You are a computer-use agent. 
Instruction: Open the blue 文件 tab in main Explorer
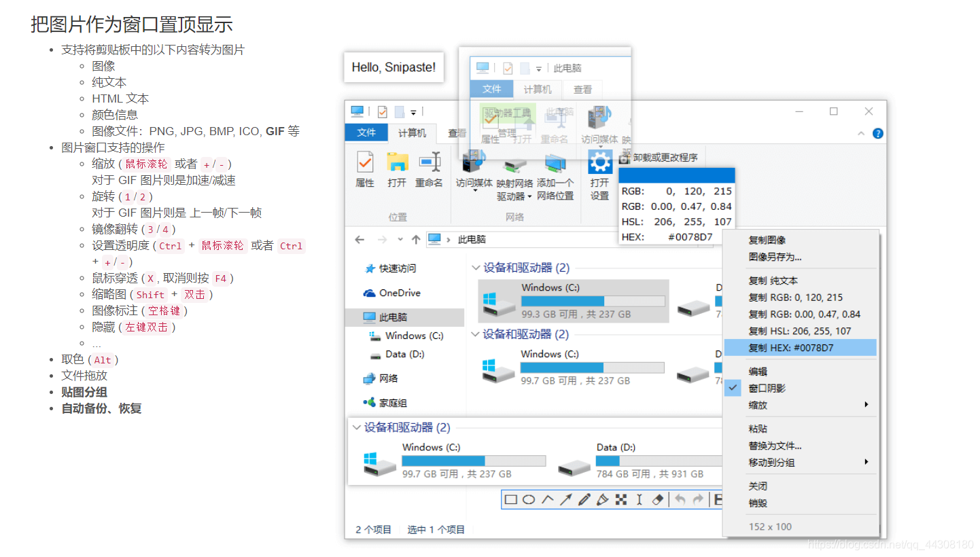pyautogui.click(x=366, y=133)
